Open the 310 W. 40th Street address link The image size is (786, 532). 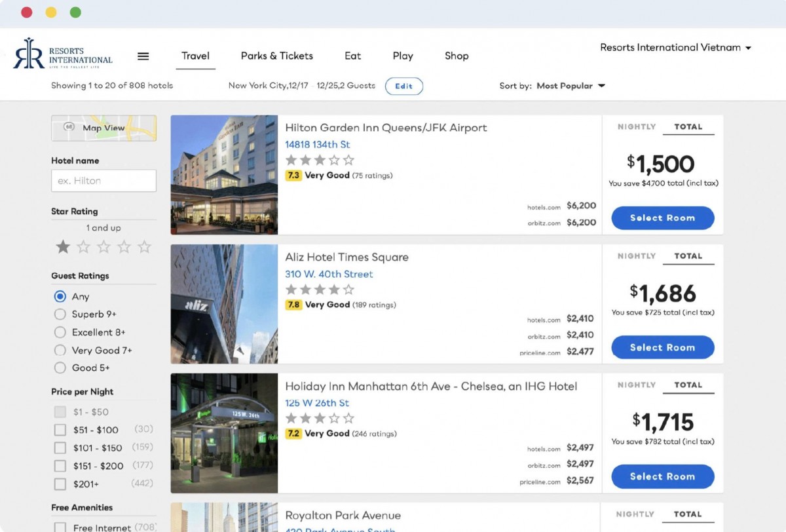329,274
